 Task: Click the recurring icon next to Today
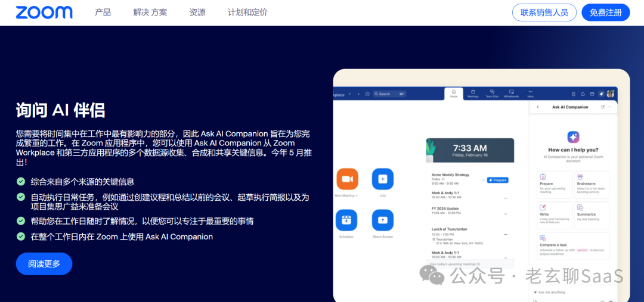coord(442,179)
